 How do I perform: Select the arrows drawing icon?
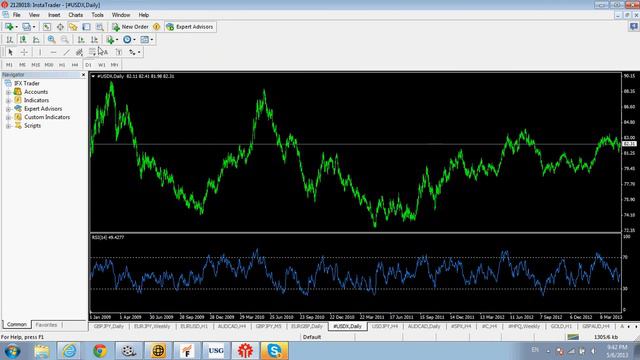coord(132,52)
